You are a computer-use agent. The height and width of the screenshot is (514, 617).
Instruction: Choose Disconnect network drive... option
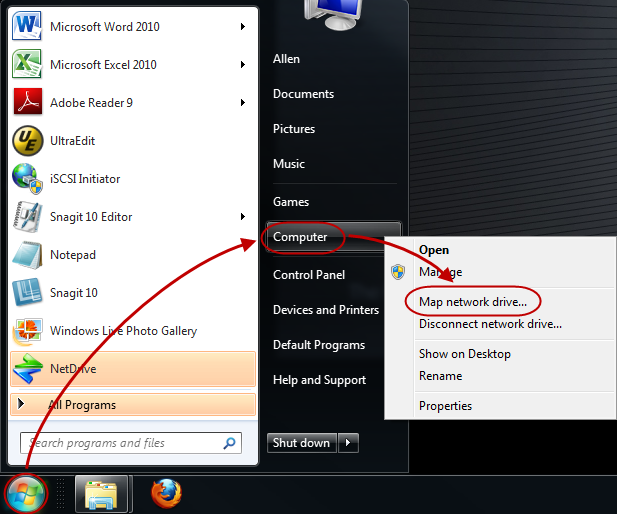click(x=490, y=324)
